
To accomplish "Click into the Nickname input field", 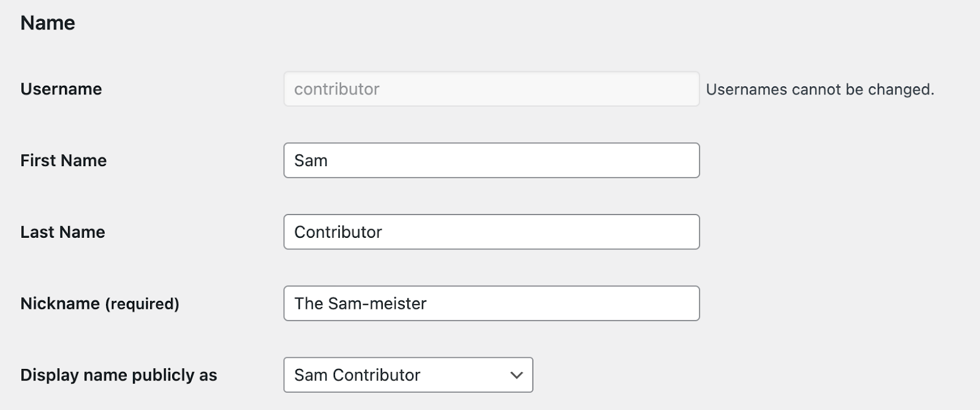I will click(x=491, y=303).
